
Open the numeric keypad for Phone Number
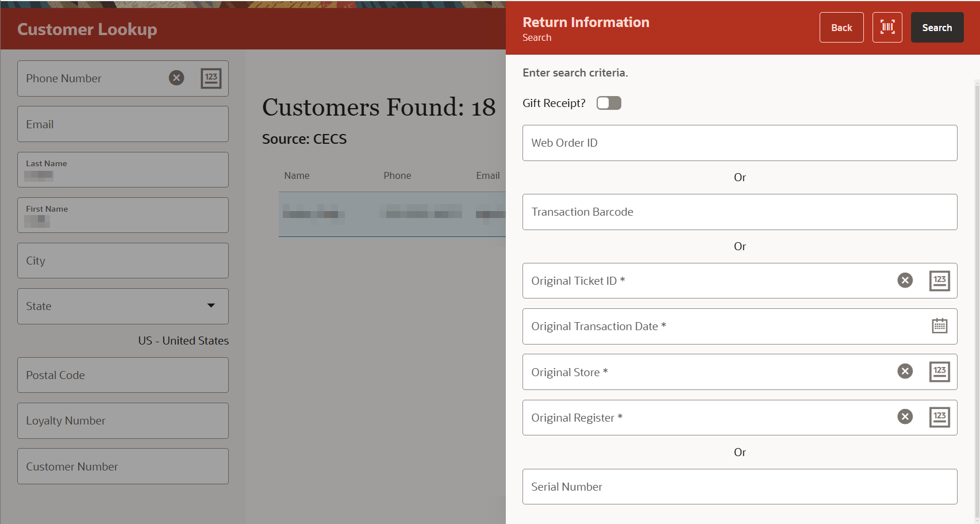pyautogui.click(x=211, y=78)
